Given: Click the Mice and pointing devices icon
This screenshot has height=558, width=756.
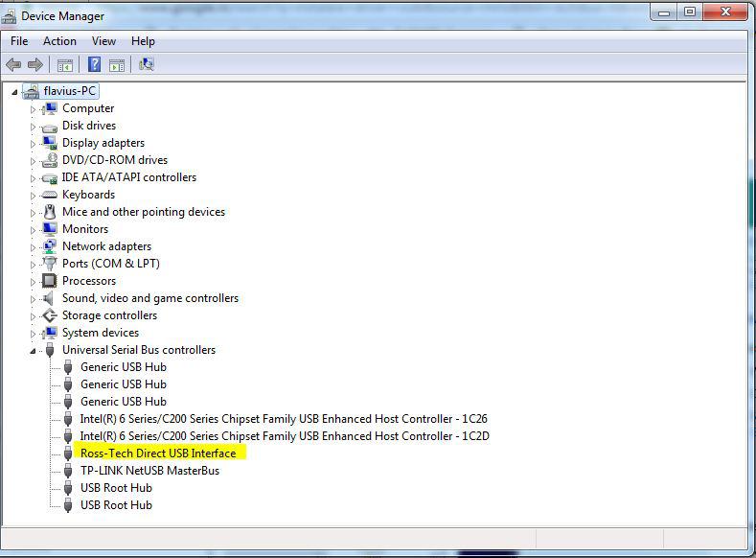Looking at the screenshot, I should tap(50, 211).
